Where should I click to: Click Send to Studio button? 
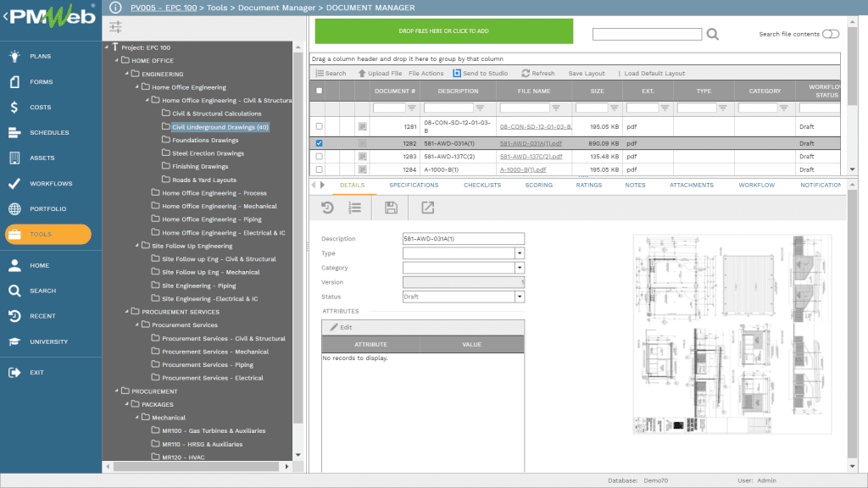(x=480, y=73)
